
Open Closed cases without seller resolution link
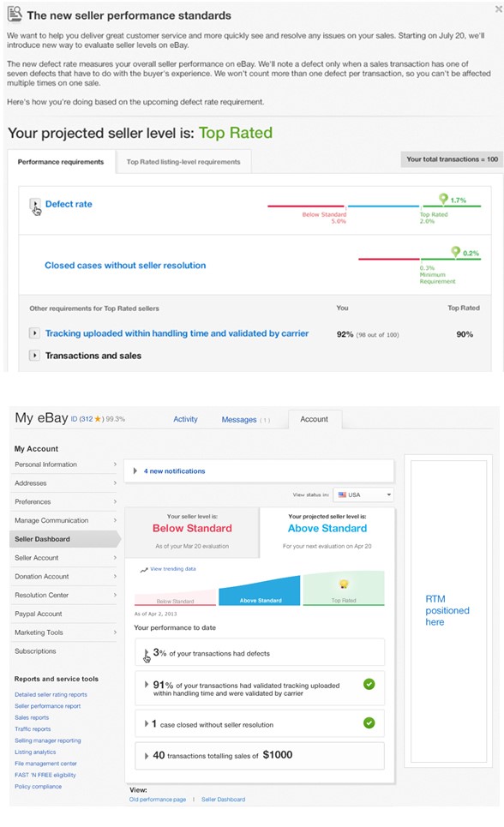[x=125, y=266]
